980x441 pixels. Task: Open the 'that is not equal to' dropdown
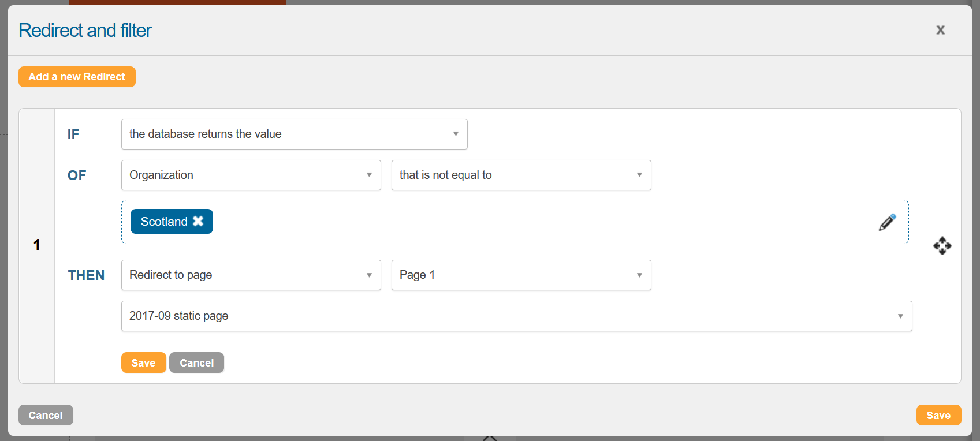pos(521,175)
